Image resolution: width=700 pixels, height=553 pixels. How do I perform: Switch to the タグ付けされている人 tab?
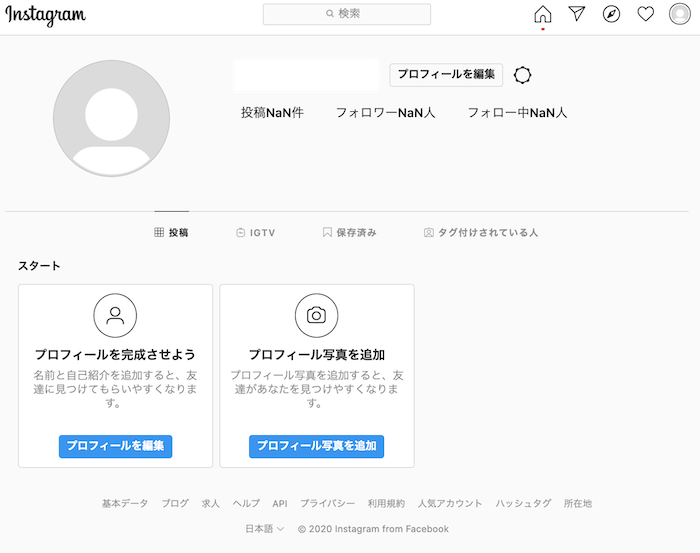(x=481, y=232)
